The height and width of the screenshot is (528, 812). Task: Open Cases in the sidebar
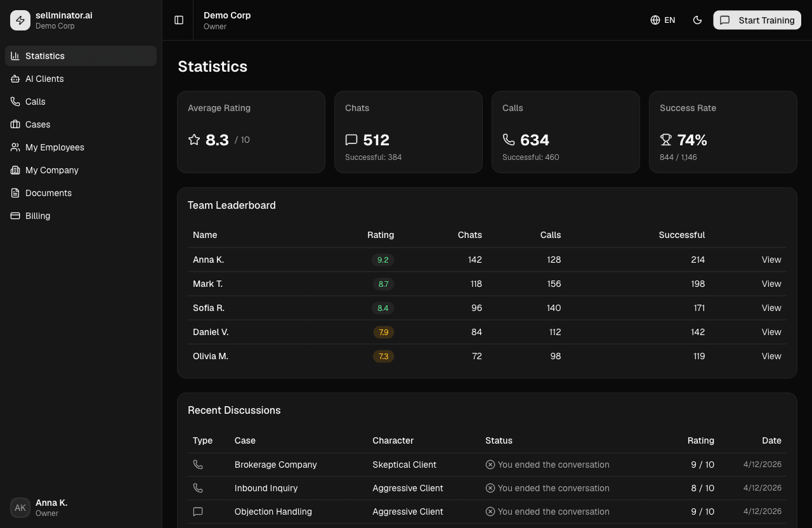[x=81, y=124]
